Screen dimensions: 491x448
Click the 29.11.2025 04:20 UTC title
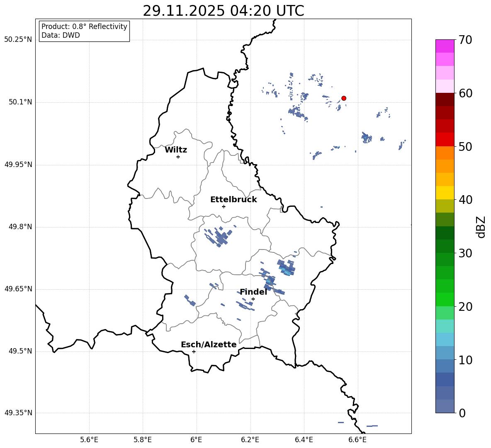(x=223, y=11)
